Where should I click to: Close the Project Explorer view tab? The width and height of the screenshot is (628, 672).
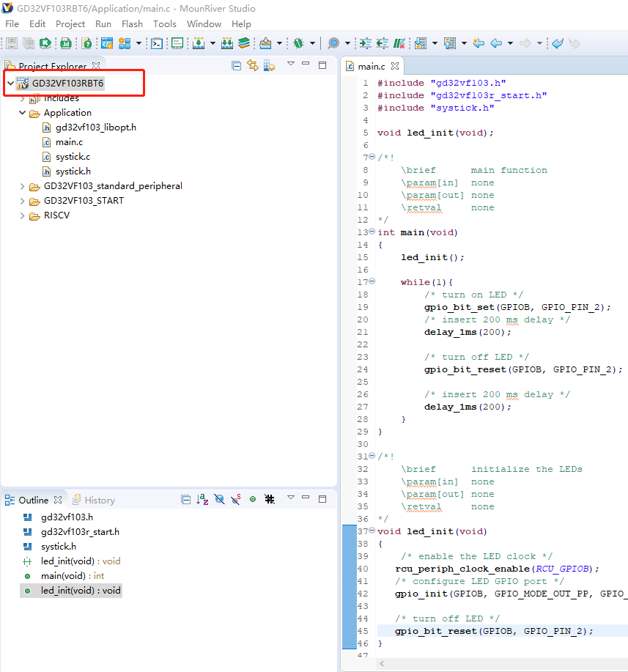point(96,66)
